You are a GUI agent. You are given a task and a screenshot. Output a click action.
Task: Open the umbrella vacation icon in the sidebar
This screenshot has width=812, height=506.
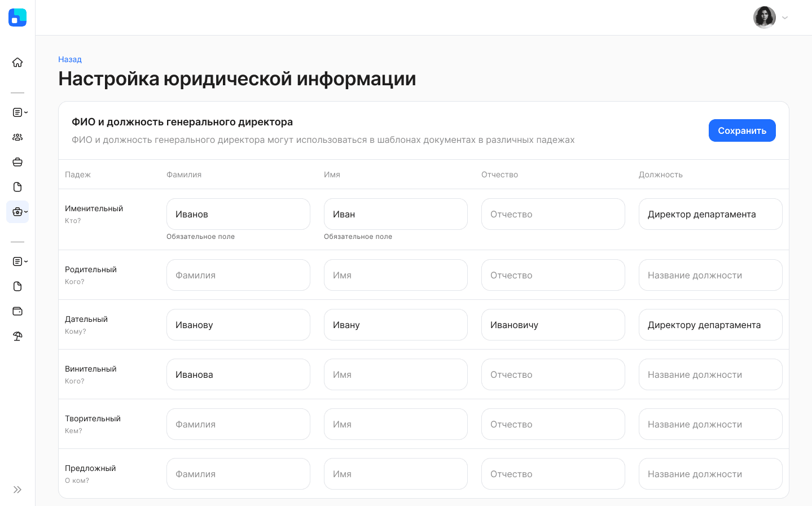click(x=17, y=336)
